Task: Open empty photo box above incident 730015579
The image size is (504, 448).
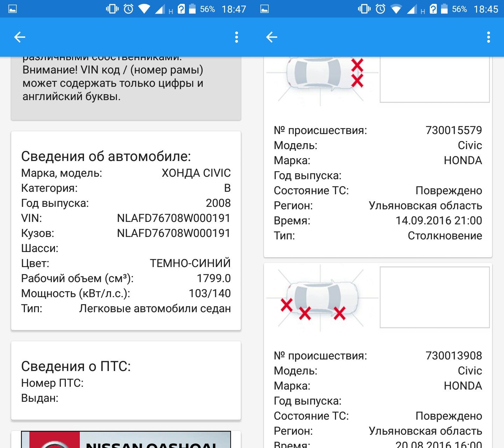Action: [x=435, y=79]
